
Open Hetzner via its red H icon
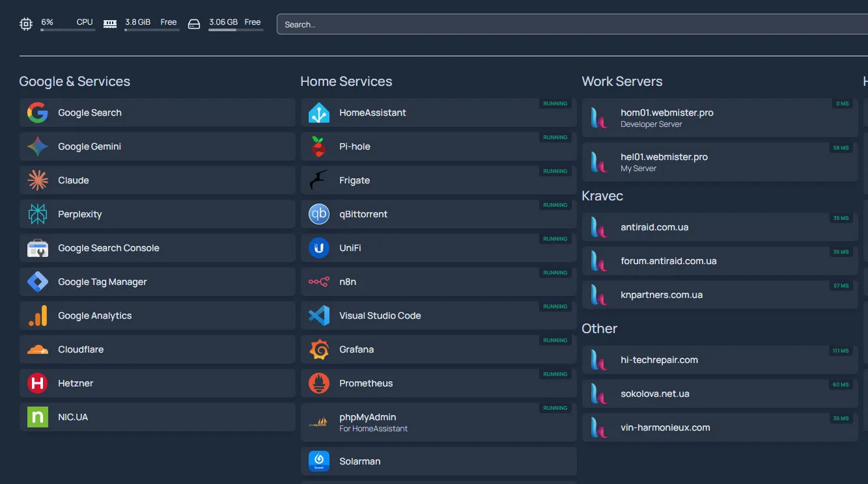38,383
